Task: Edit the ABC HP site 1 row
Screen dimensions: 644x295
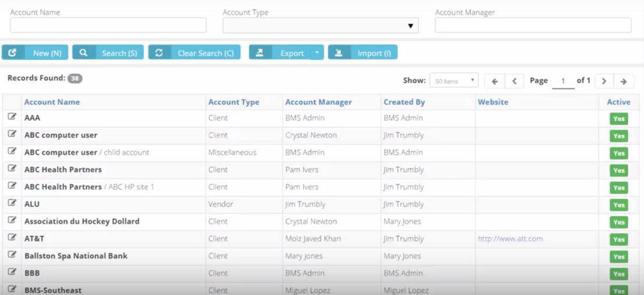Action: [x=12, y=185]
